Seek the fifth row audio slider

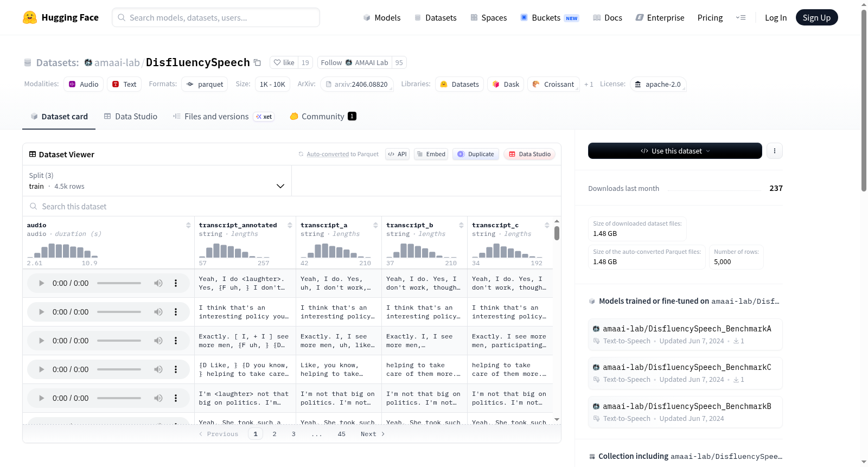click(119, 398)
